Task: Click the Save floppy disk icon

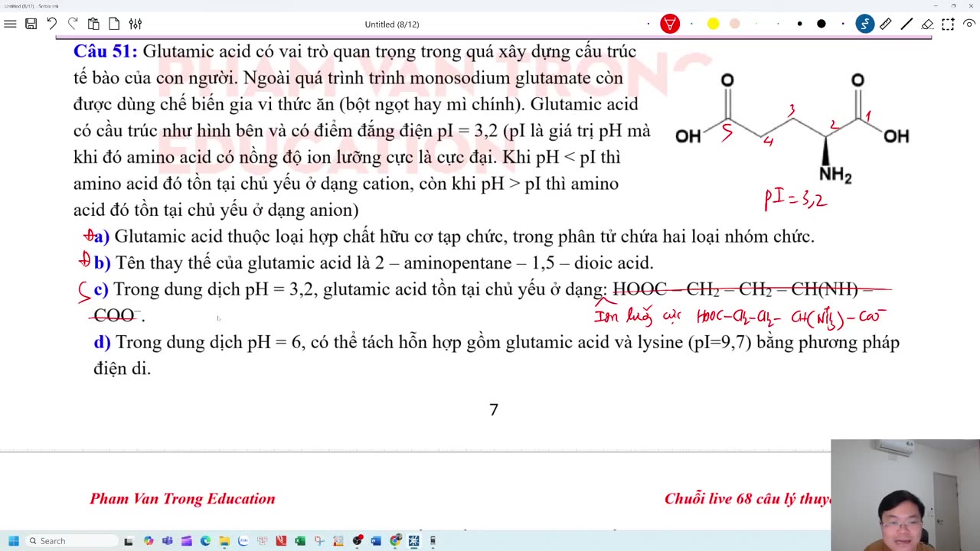Action: click(x=31, y=24)
